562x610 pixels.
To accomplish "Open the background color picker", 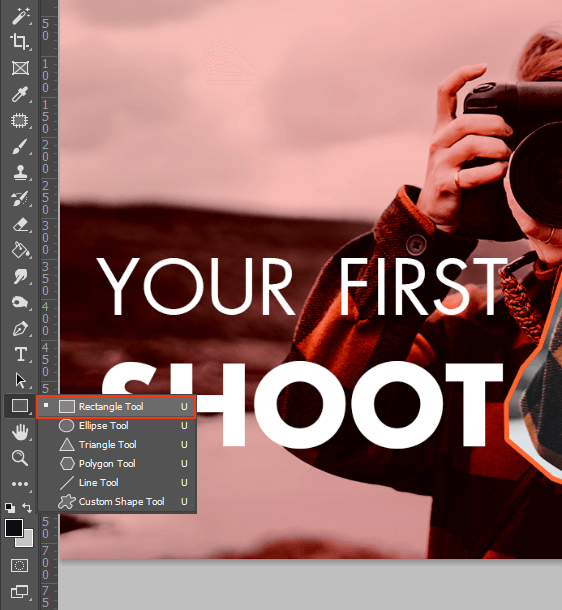I will click(27, 540).
